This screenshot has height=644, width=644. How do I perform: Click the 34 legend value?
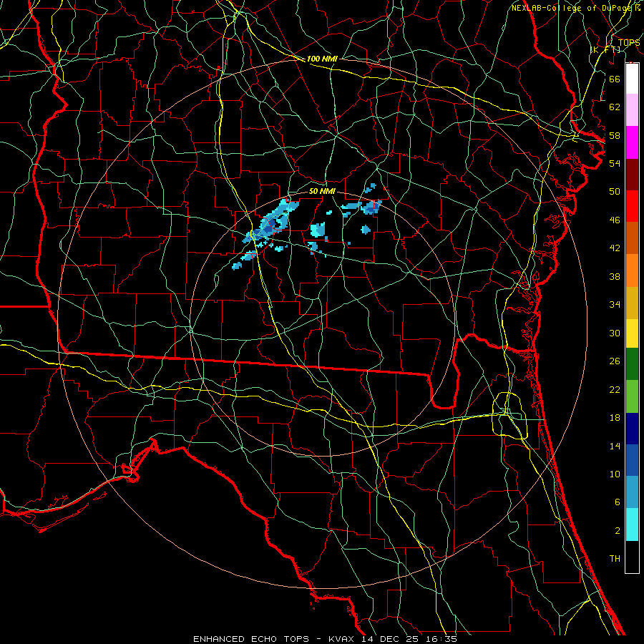[615, 305]
